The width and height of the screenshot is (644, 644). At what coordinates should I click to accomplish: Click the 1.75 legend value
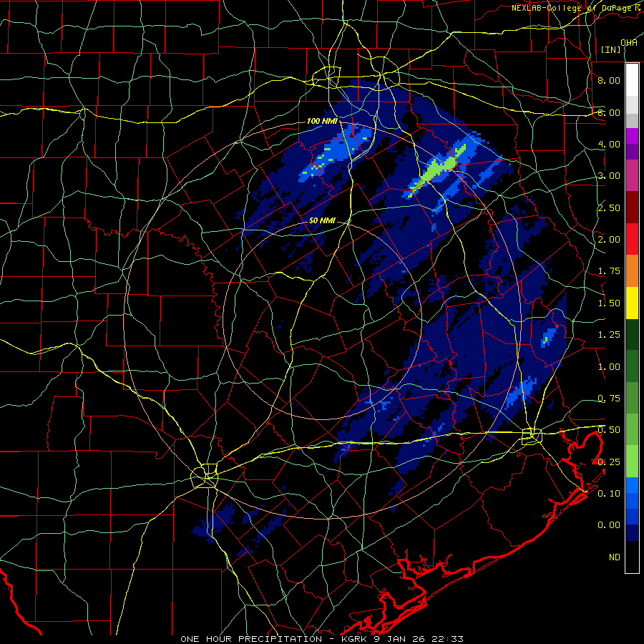pos(609,271)
